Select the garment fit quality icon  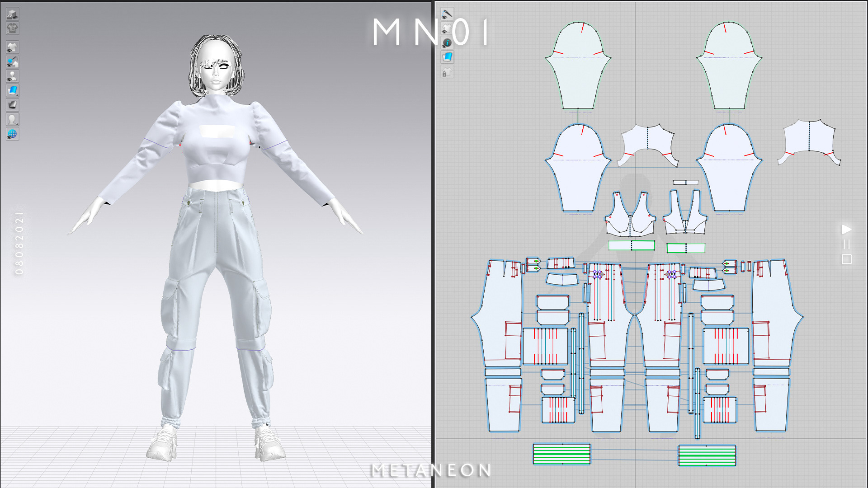pos(12,28)
